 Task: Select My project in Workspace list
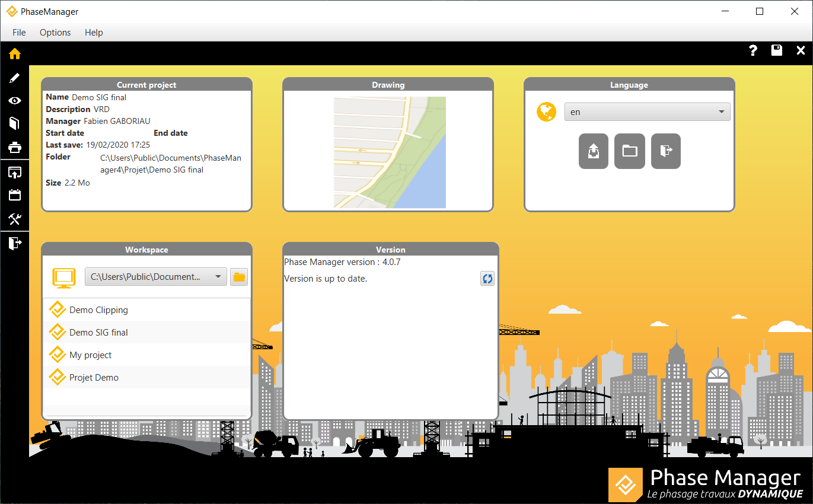point(147,355)
